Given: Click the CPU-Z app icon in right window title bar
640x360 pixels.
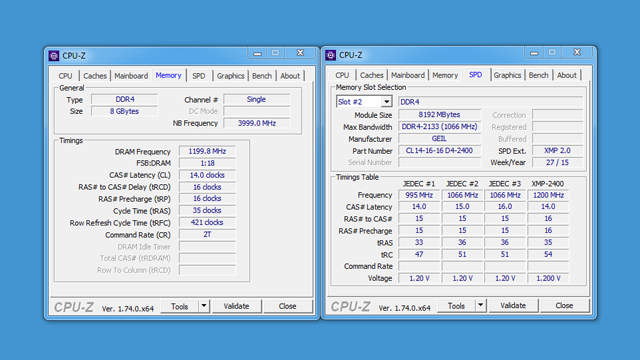Looking at the screenshot, I should tap(331, 55).
